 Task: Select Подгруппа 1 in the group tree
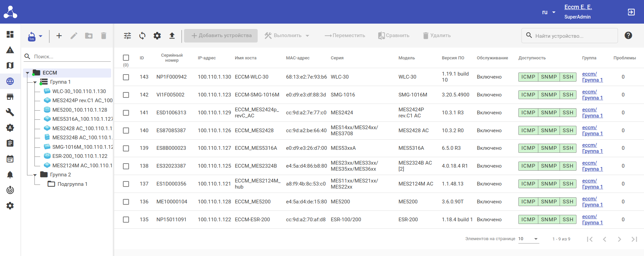point(72,184)
